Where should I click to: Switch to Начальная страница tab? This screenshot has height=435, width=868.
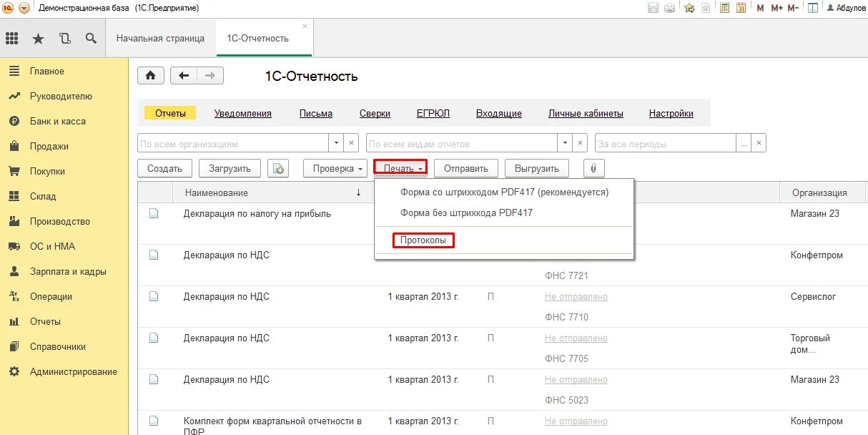(x=160, y=39)
